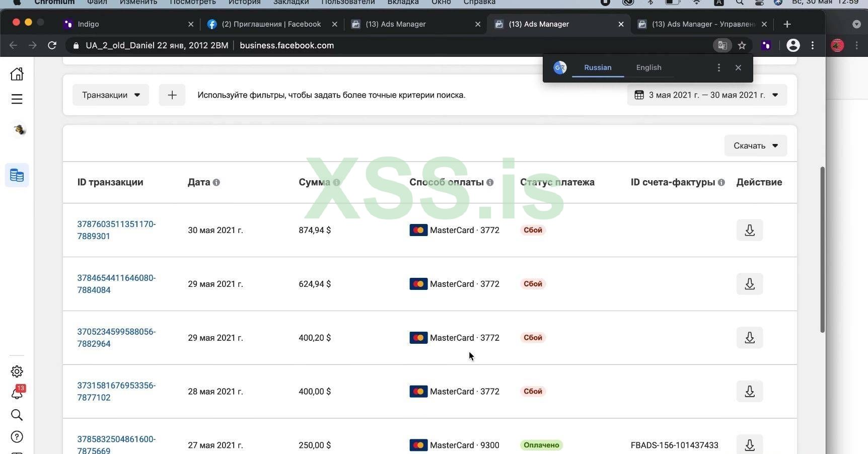Download receipt for 250,00 $ transaction
The image size is (868, 454).
750,445
